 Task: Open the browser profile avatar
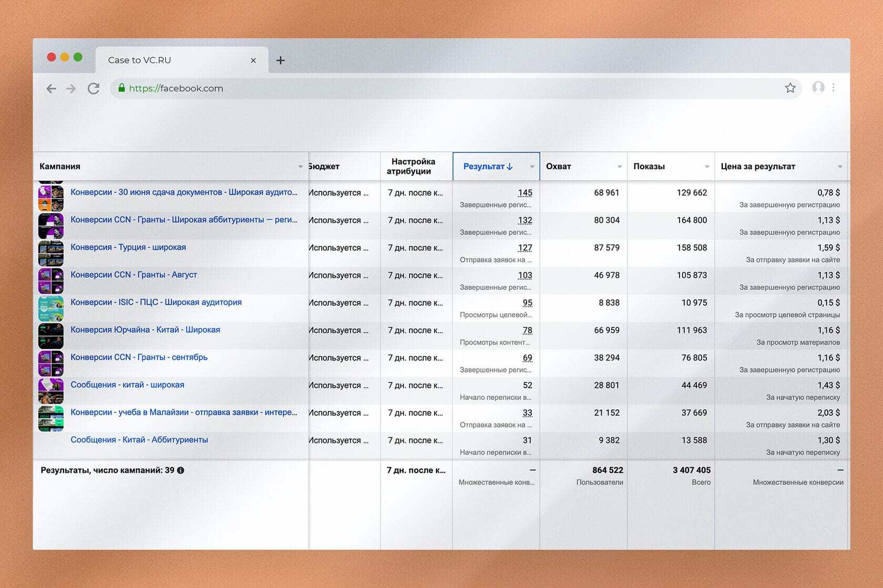(x=818, y=88)
